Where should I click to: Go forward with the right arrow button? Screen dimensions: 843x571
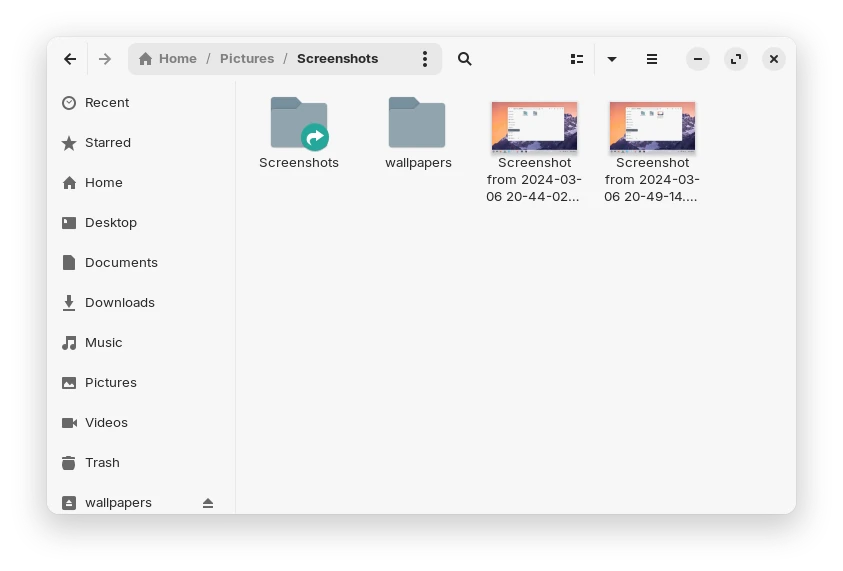tap(105, 59)
